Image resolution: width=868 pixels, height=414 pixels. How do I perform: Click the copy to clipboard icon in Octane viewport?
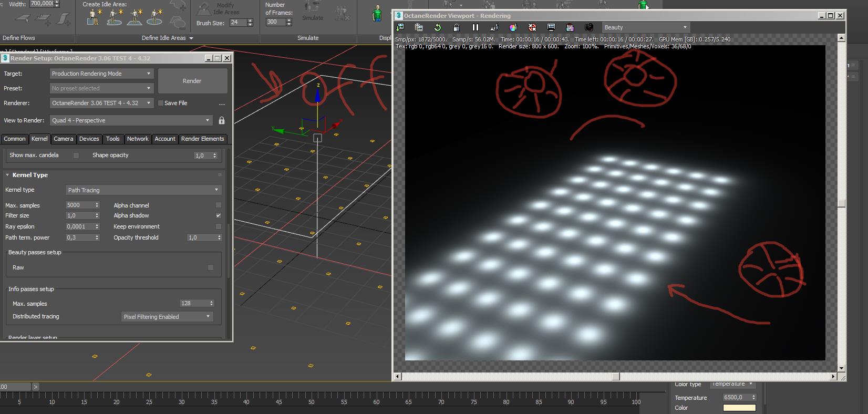tap(419, 27)
